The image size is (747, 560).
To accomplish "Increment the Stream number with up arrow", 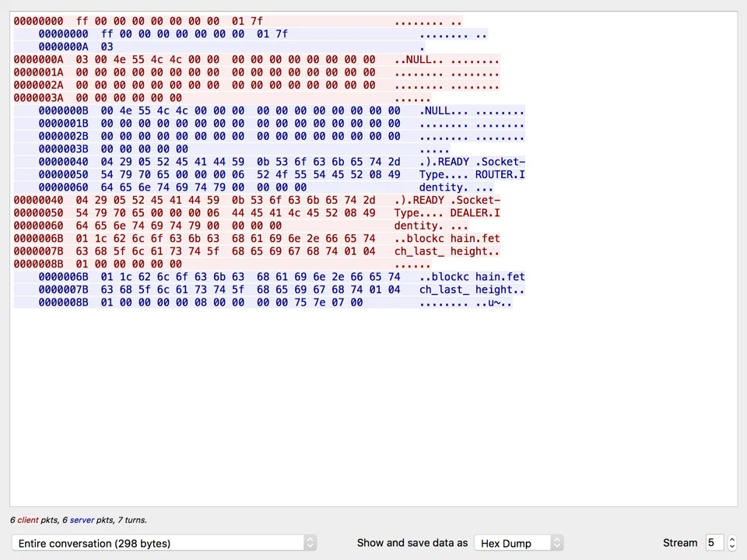I will tap(732, 539).
